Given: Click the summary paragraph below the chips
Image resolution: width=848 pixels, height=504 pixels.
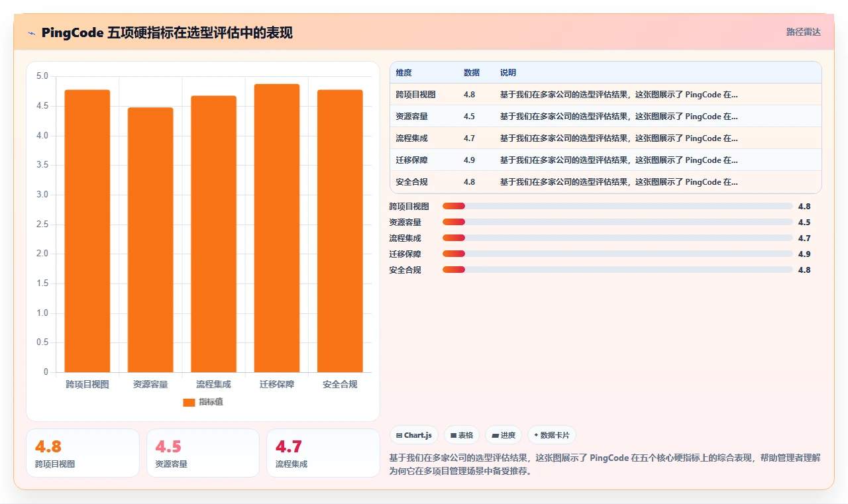Looking at the screenshot, I should pos(605,465).
